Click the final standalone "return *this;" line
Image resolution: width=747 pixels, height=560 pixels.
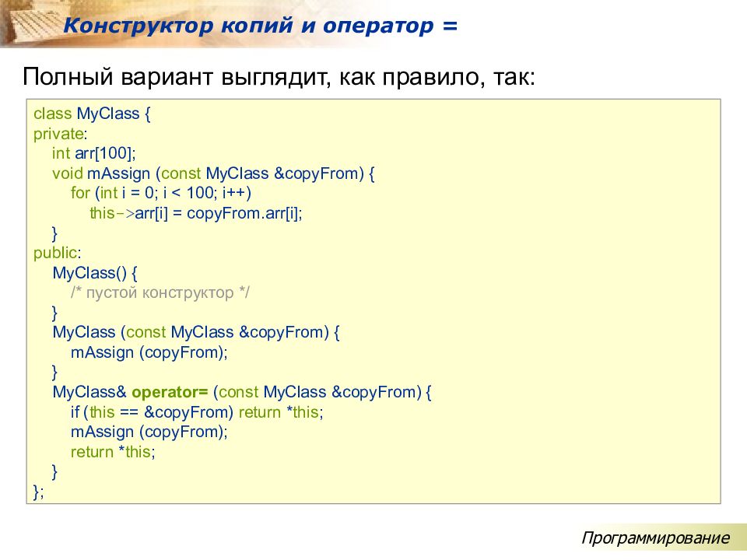[113, 452]
